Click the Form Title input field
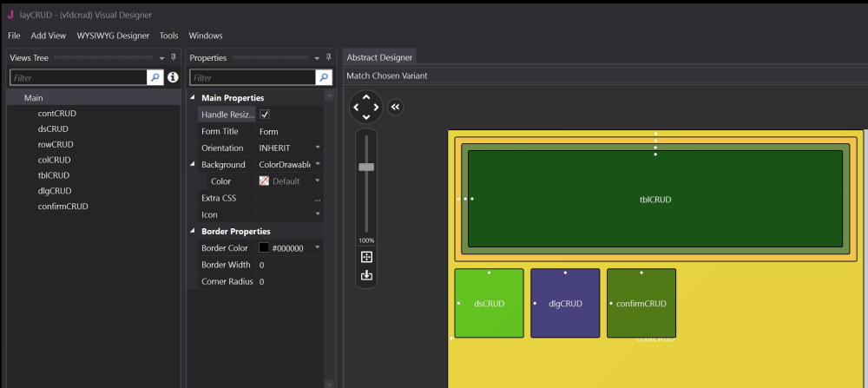 point(289,132)
